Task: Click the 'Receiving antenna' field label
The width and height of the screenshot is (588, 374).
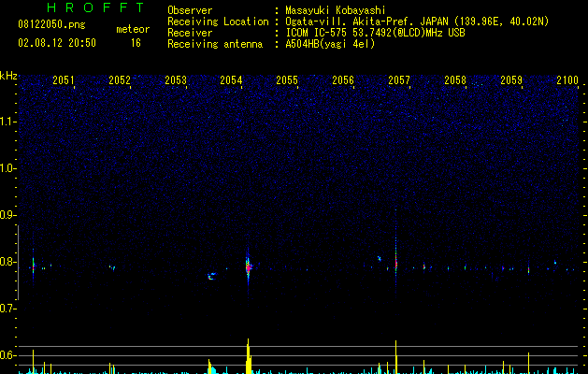Action: pyautogui.click(x=215, y=44)
